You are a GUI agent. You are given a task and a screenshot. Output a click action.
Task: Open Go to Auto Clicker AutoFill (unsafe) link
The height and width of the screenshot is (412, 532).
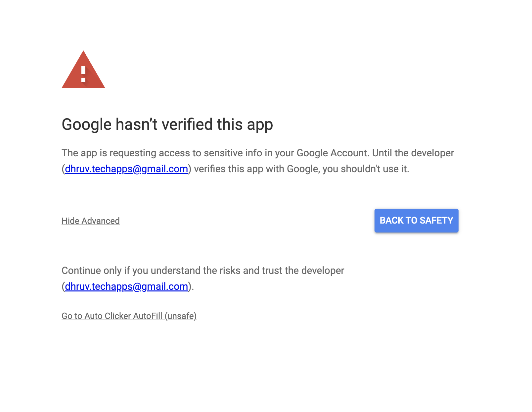tap(129, 316)
